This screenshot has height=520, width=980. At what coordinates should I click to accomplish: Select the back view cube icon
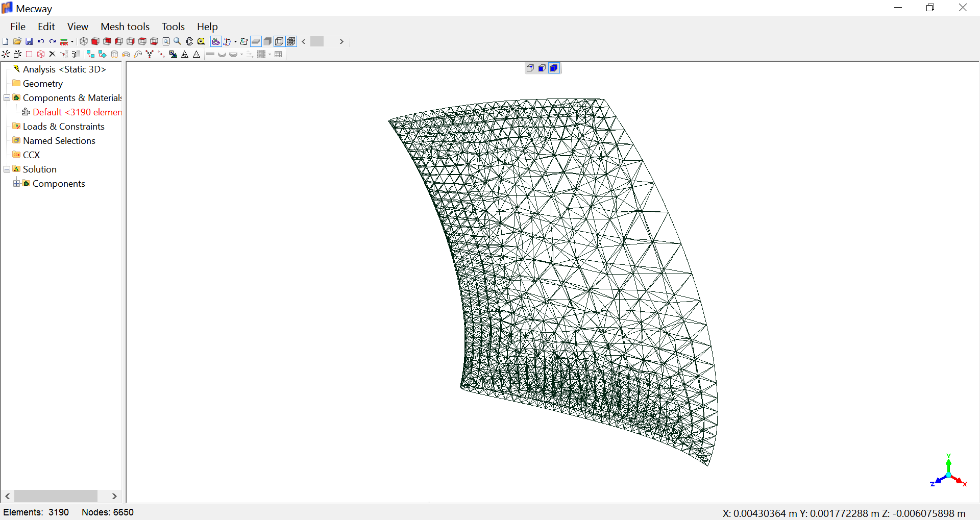[107, 41]
